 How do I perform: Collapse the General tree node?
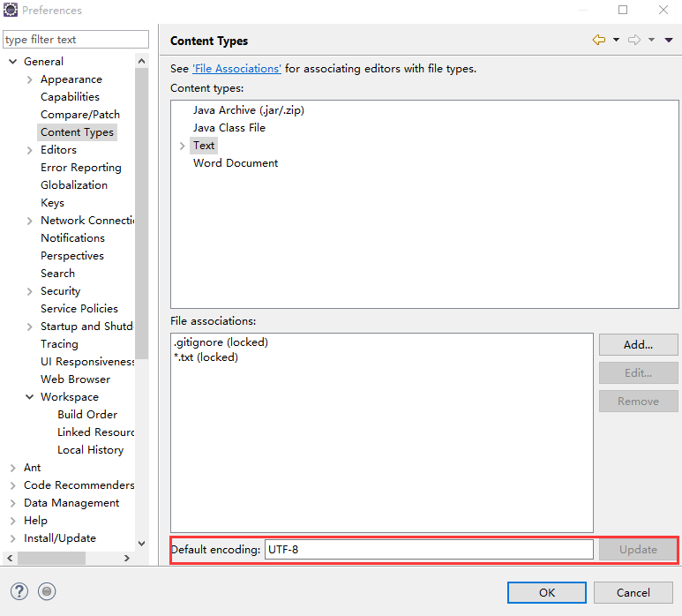[13, 62]
